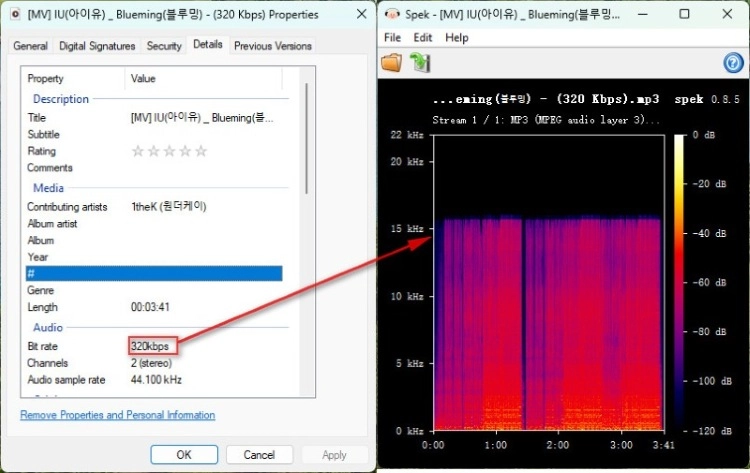Click the green save spectrogram icon
This screenshot has width=750, height=473.
[420, 63]
